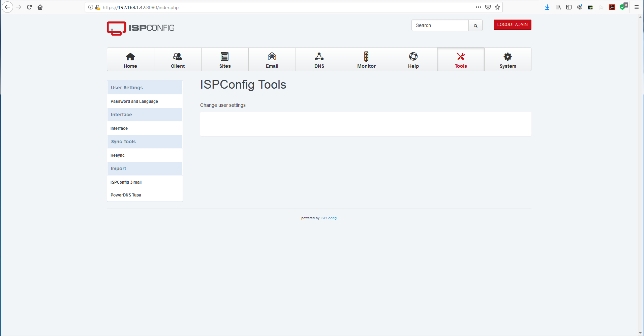Click the ISPConfig logo

point(141,28)
